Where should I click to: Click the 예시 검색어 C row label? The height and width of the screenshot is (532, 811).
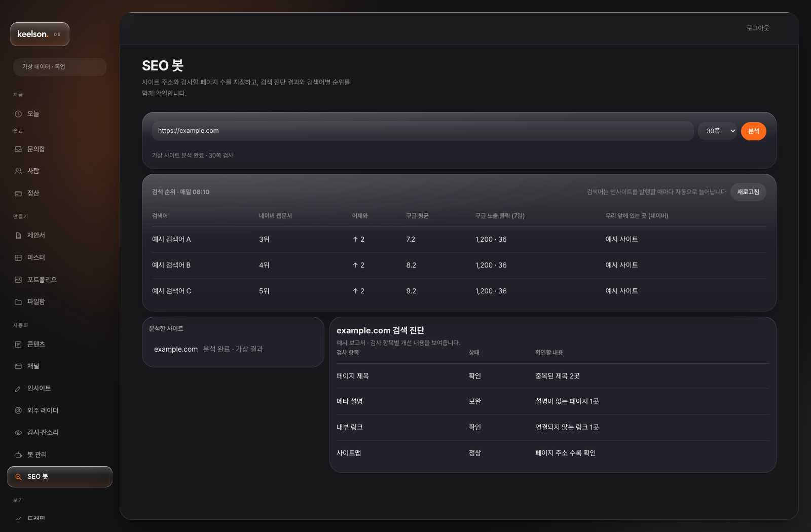pyautogui.click(x=171, y=291)
